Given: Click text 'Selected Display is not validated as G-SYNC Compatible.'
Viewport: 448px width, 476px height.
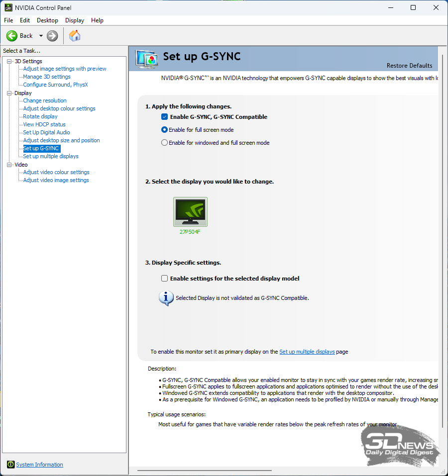Looking at the screenshot, I should point(242,298).
